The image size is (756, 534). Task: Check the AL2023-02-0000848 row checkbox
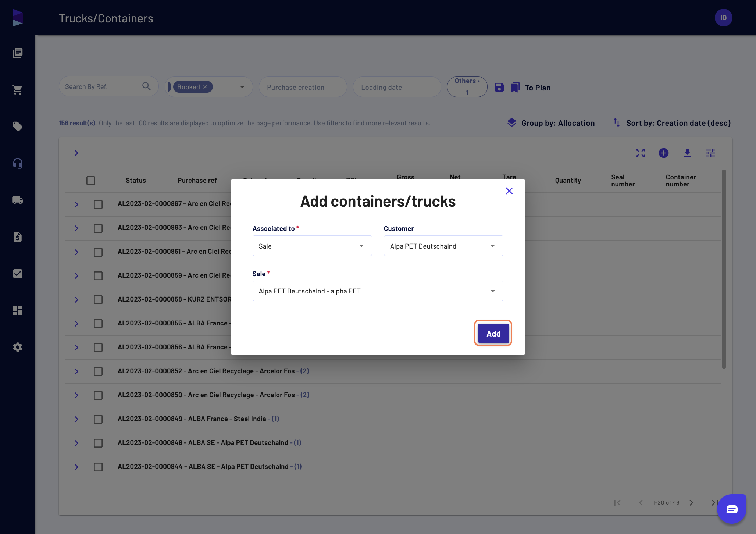(98, 443)
